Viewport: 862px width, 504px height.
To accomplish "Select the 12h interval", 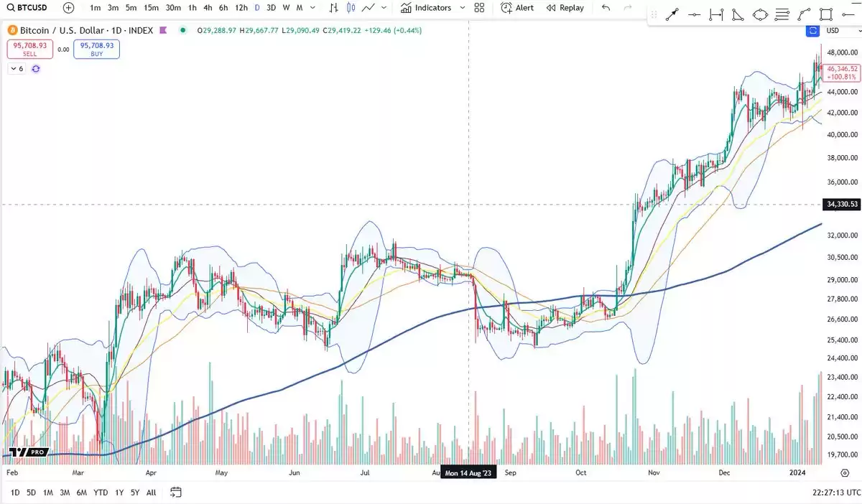I will tap(241, 7).
